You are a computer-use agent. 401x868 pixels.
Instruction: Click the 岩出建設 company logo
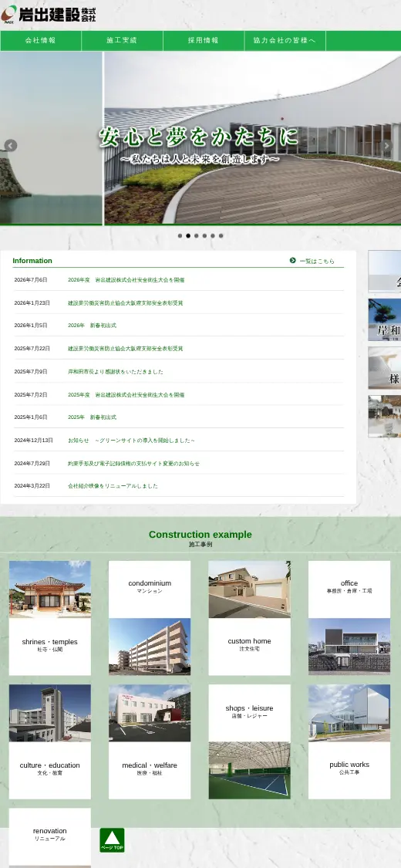(x=49, y=14)
